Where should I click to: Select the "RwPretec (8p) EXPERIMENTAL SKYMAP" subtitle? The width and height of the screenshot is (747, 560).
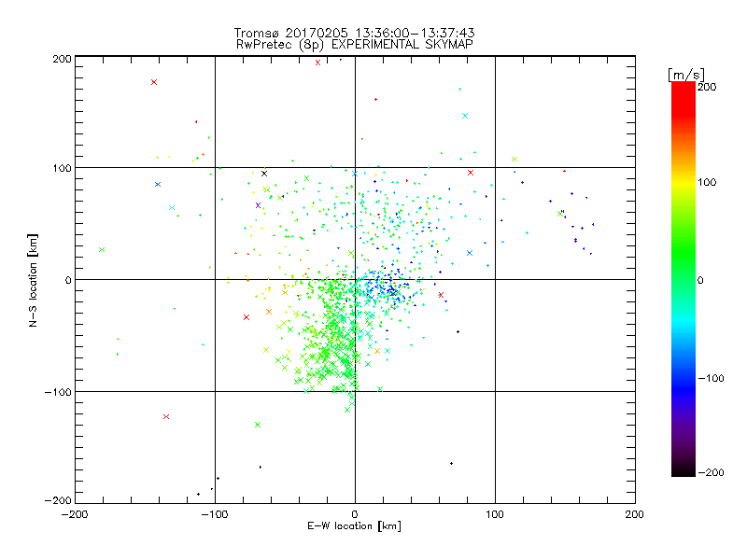point(355,44)
